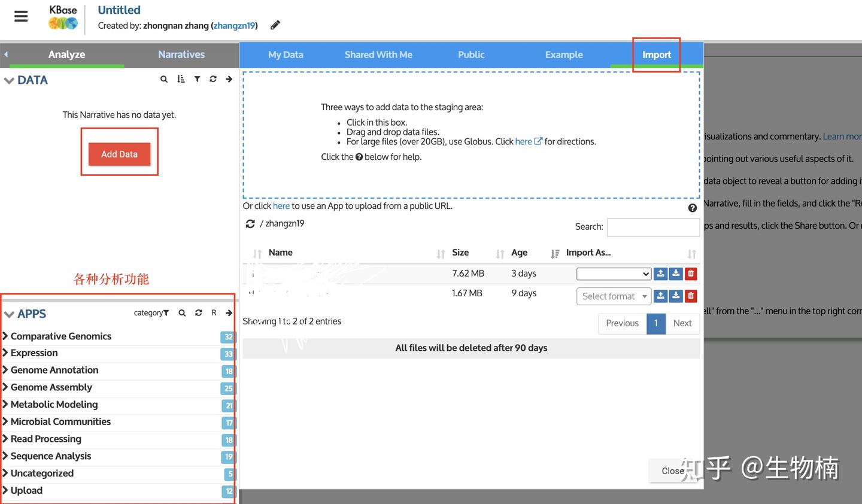Filter data with funnel icon in DATA panel
Screen dimensions: 862x504
(197, 79)
